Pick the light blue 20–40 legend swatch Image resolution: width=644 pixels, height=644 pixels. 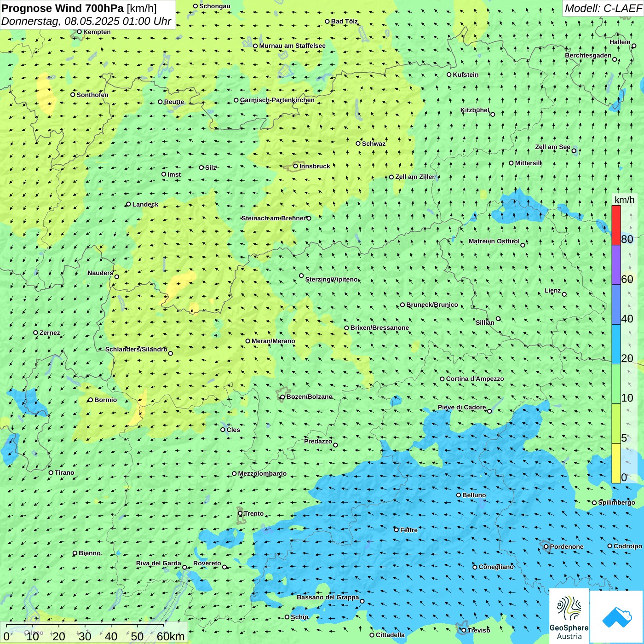(616, 345)
